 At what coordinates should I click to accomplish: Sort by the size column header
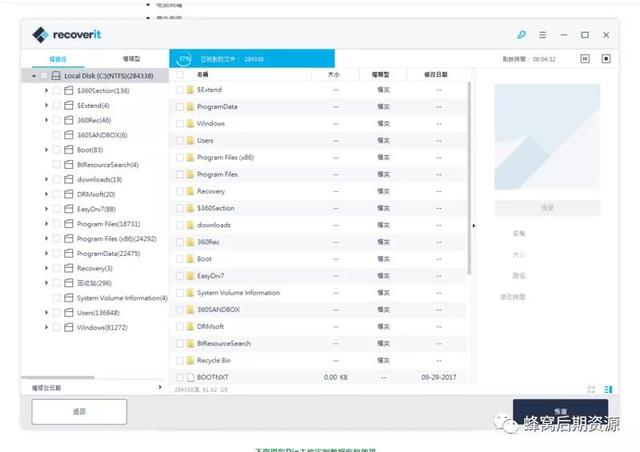pyautogui.click(x=334, y=75)
